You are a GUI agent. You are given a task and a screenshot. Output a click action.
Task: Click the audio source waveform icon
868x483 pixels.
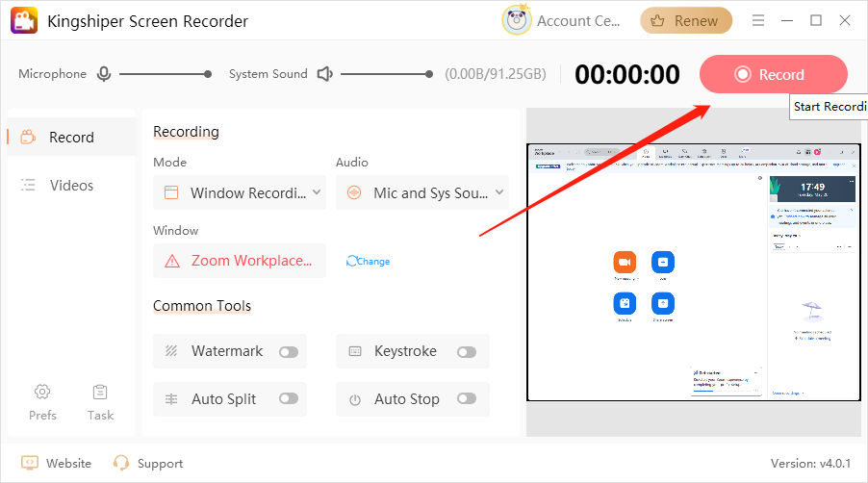pos(354,192)
